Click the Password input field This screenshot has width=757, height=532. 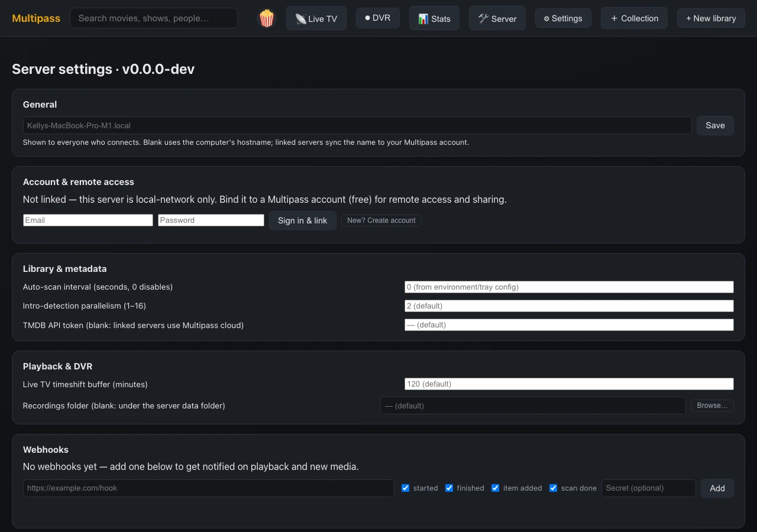tap(211, 220)
